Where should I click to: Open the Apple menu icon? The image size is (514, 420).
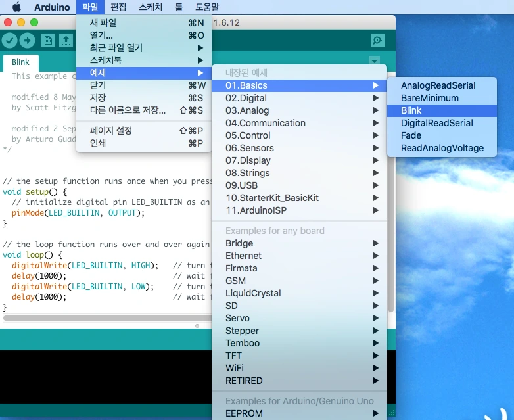click(16, 7)
